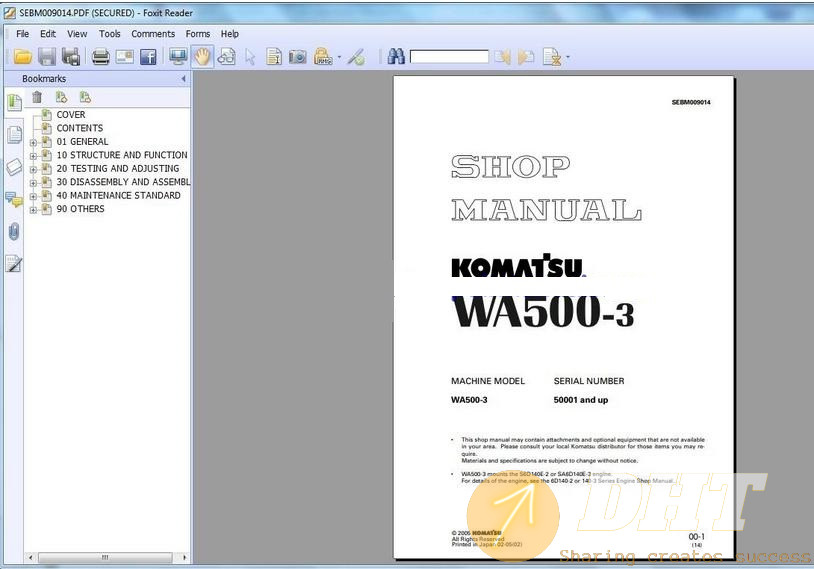Expand the 40 MAINTENANCE STANDARD node
The image size is (814, 569).
33,196
